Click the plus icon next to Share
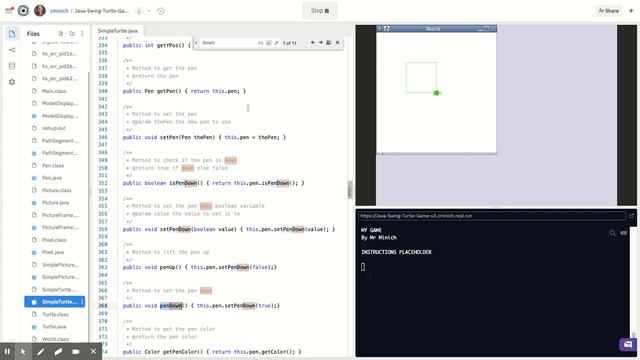Screen dimensions: 640x360 click(631, 11)
